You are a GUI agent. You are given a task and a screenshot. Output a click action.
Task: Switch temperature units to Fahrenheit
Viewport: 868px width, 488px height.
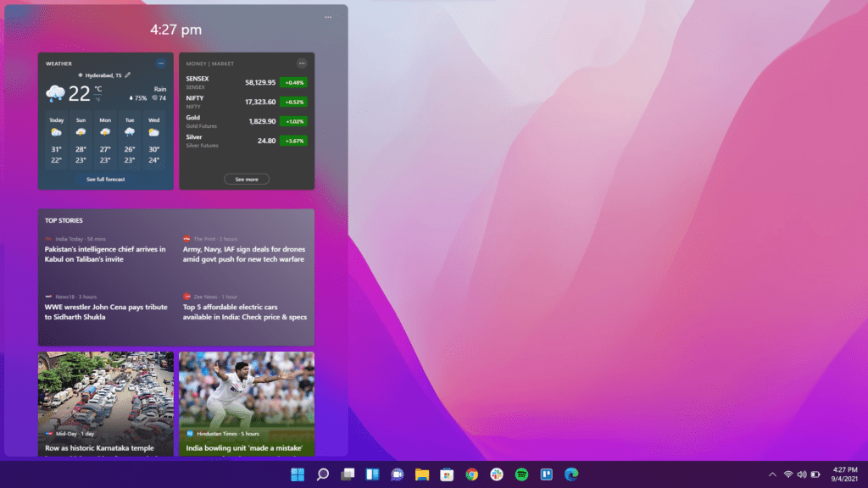coord(98,99)
